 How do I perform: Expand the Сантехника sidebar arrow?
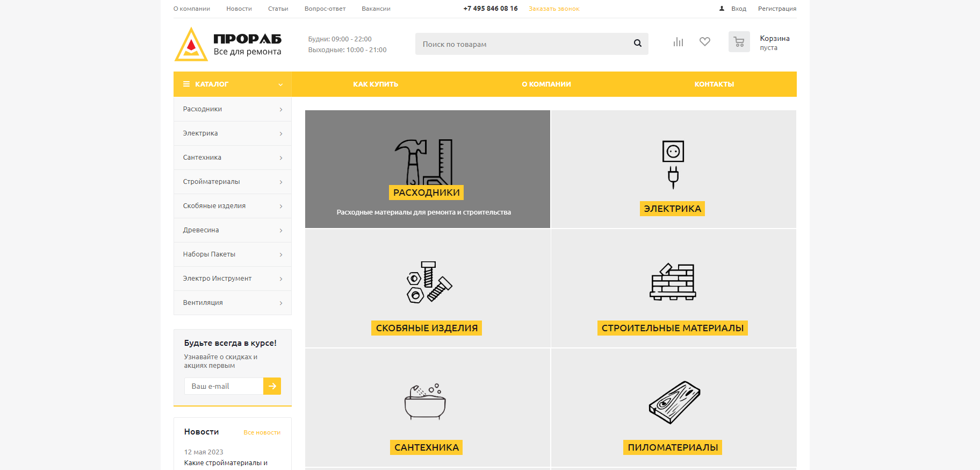[x=281, y=158]
